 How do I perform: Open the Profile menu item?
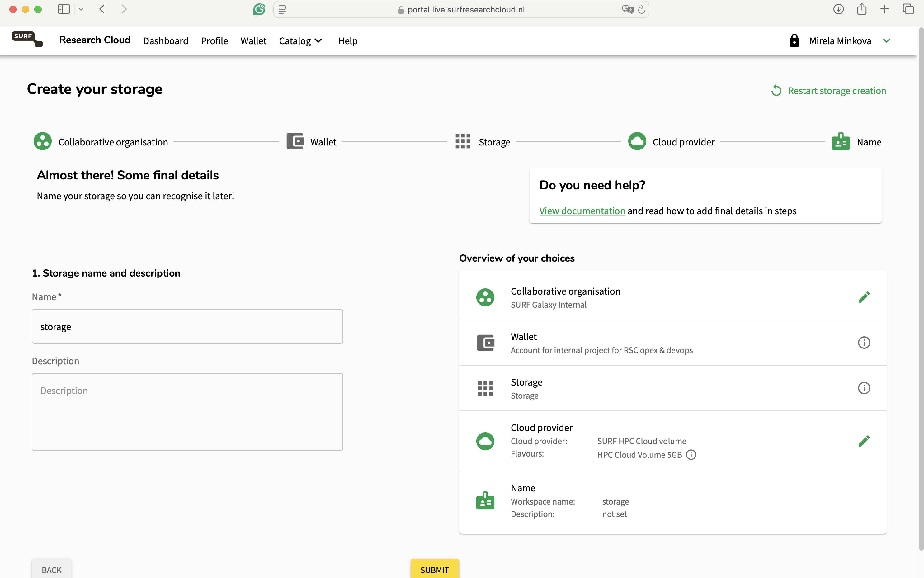click(x=214, y=40)
